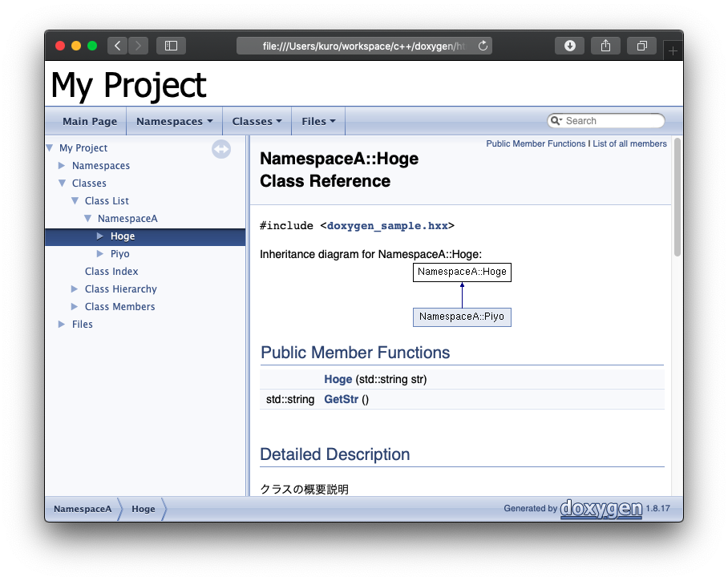Image resolution: width=728 pixels, height=581 pixels.
Task: Click the navigation panel splitter bar
Action: pos(248,316)
